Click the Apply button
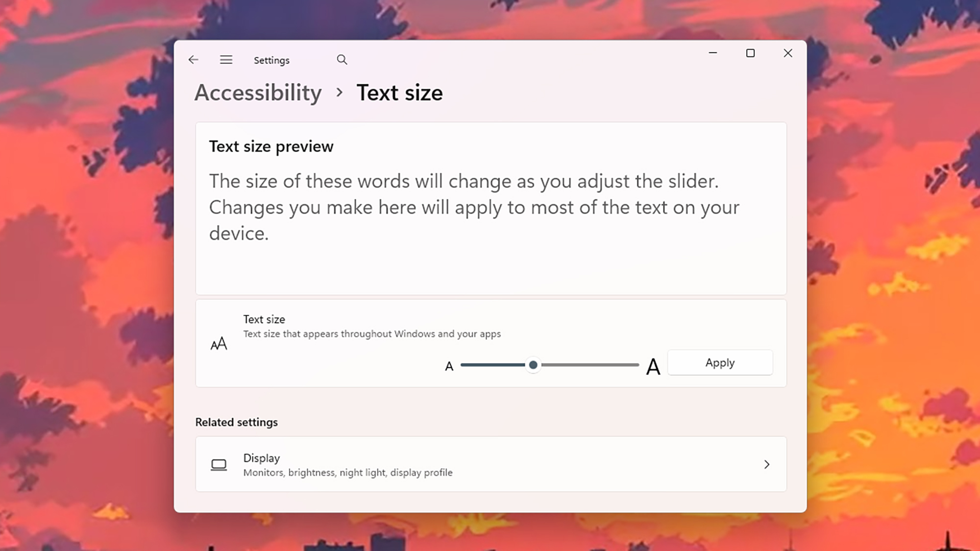The image size is (980, 551). [720, 362]
